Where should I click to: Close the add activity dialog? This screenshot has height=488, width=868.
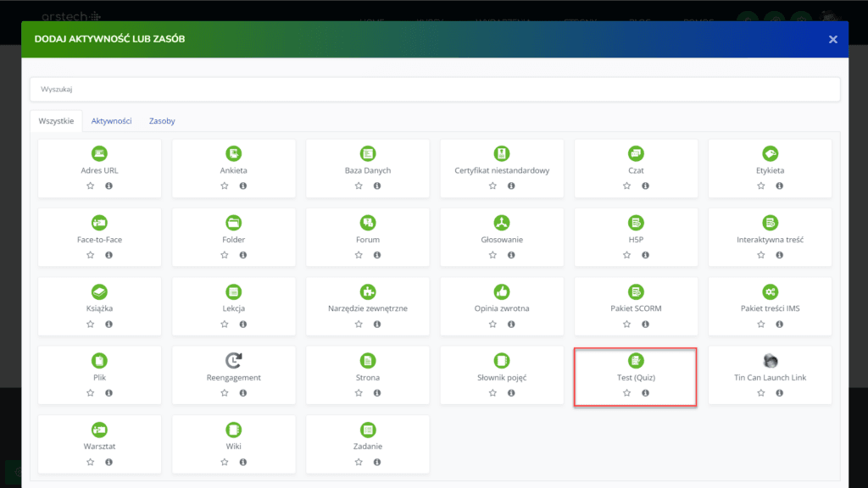[x=832, y=39]
